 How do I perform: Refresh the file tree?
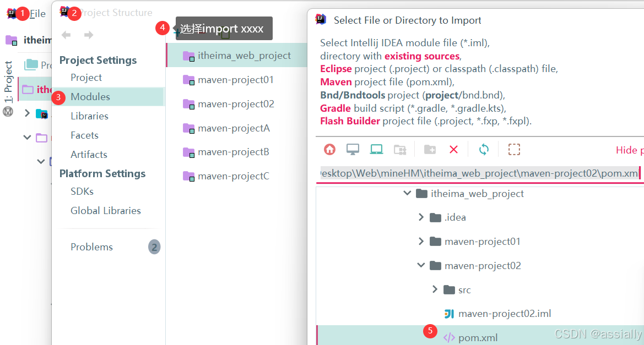484,150
